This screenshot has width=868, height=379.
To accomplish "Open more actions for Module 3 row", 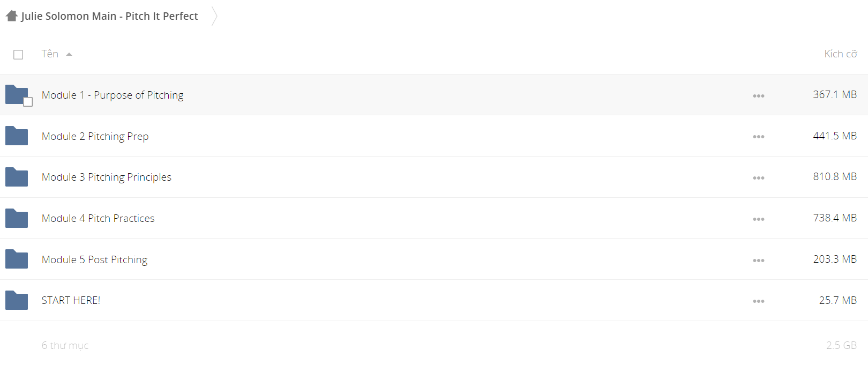I will pos(758,178).
